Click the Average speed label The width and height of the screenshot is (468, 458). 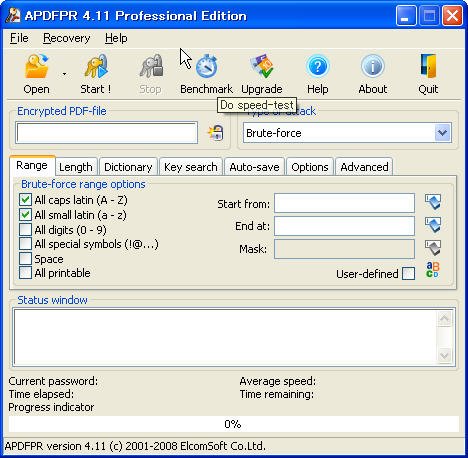(277, 381)
